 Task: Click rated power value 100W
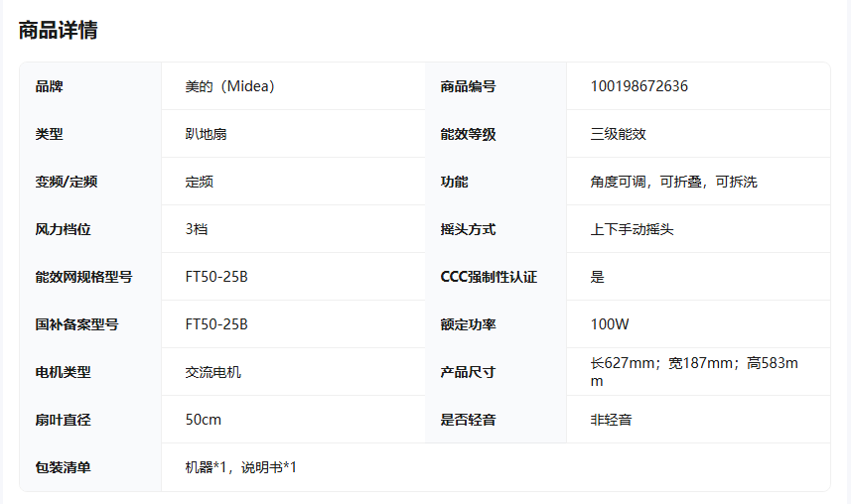(x=610, y=324)
